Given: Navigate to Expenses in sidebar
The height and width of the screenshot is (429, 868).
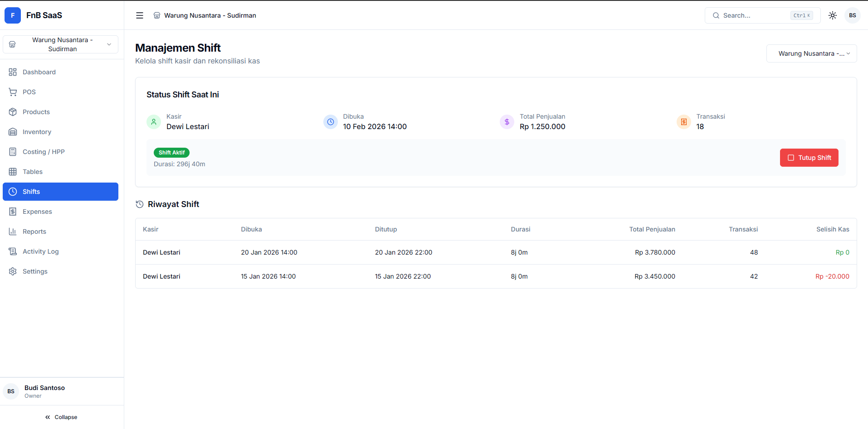Looking at the screenshot, I should pyautogui.click(x=37, y=212).
